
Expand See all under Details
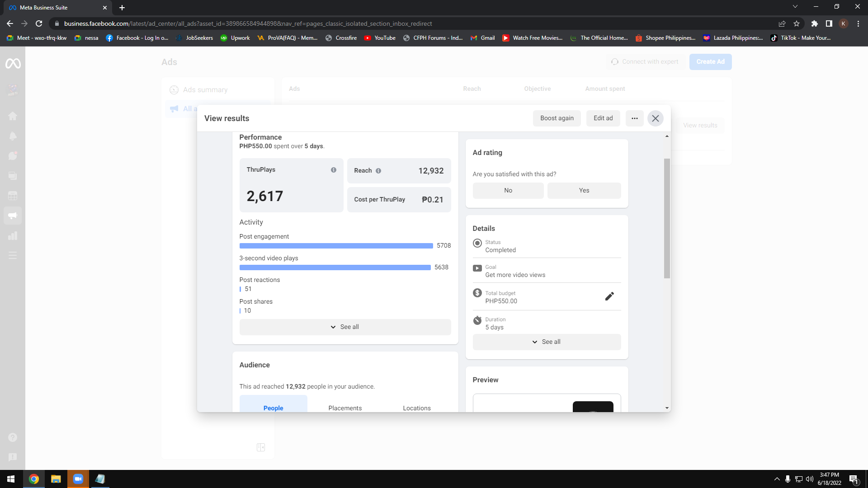tap(547, 342)
